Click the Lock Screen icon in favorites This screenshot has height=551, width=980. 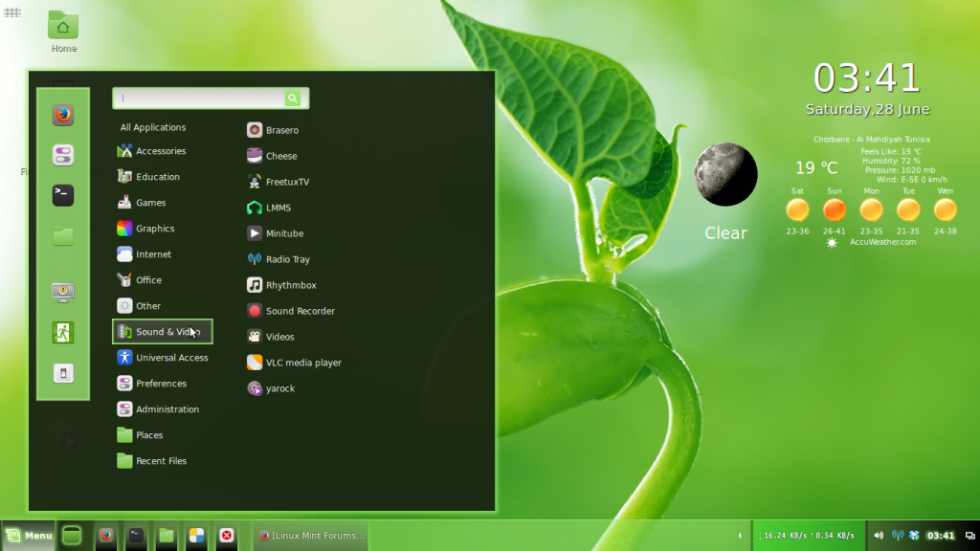click(63, 292)
